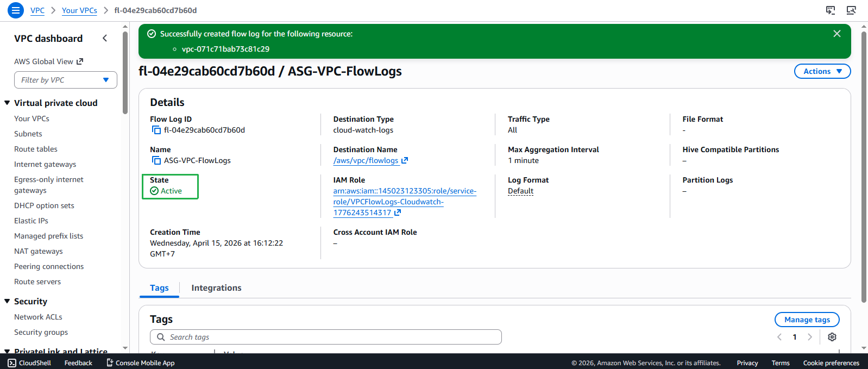Click the cloud-watch-logs destination type value
Image resolution: width=868 pixels, height=369 pixels.
[363, 130]
